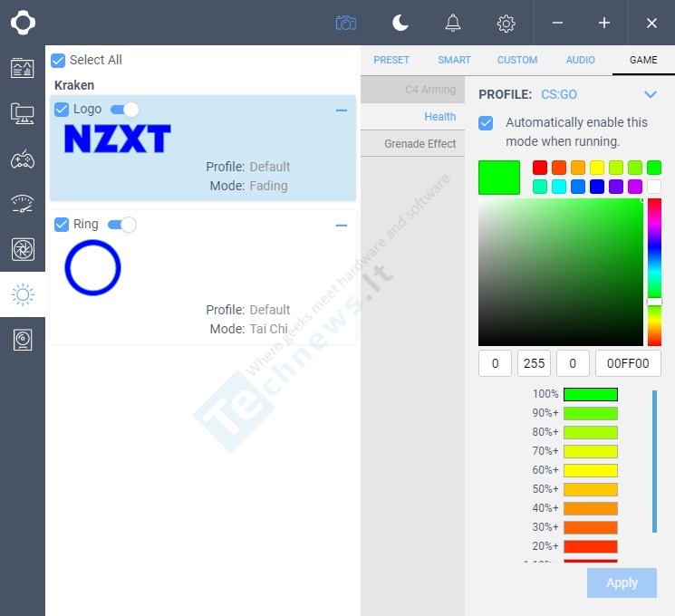Uncheck the Ring checkbox
This screenshot has height=616, width=675.
pos(62,225)
